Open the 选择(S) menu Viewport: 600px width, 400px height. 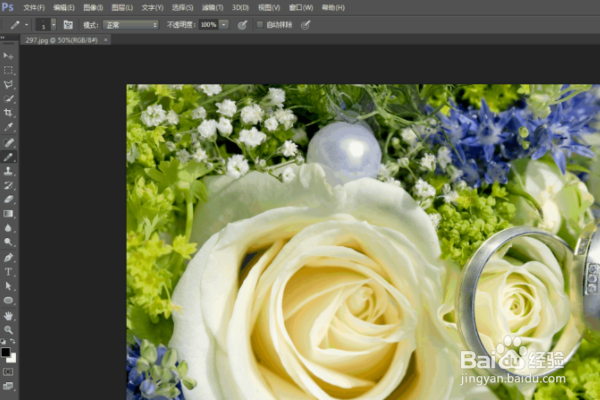(183, 8)
